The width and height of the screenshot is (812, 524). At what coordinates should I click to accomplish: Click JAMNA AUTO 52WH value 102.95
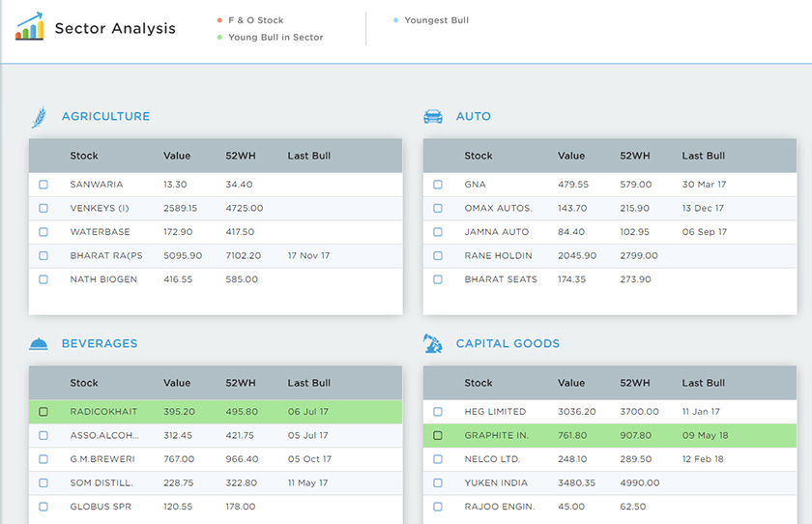pyautogui.click(x=634, y=232)
